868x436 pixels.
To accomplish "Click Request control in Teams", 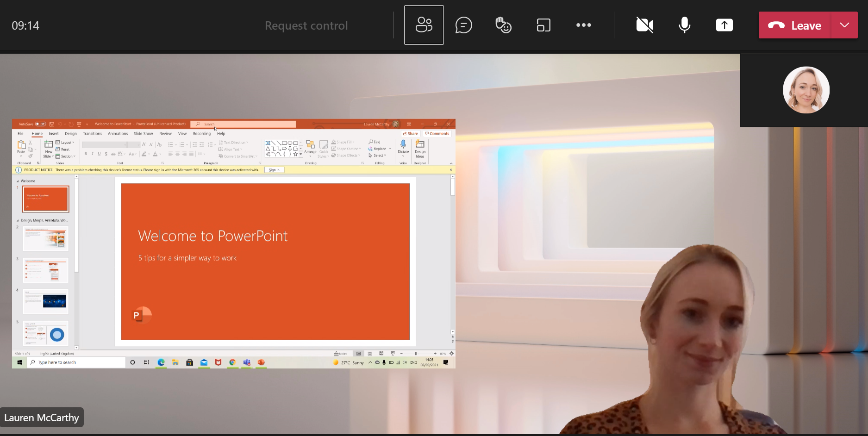I will [x=306, y=25].
